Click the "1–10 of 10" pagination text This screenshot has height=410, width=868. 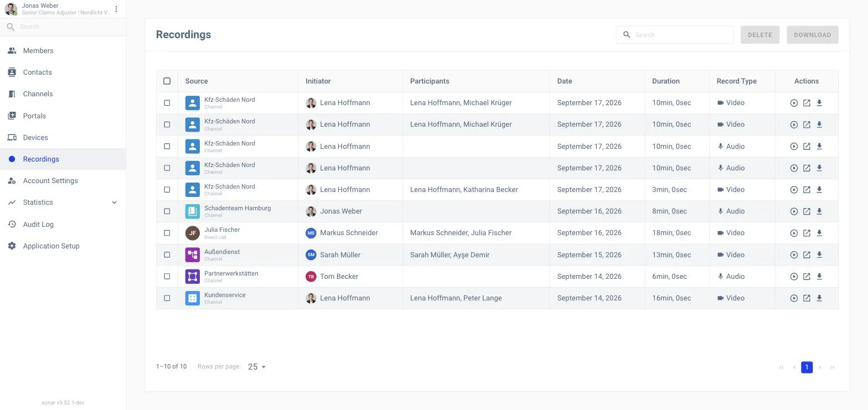point(171,366)
